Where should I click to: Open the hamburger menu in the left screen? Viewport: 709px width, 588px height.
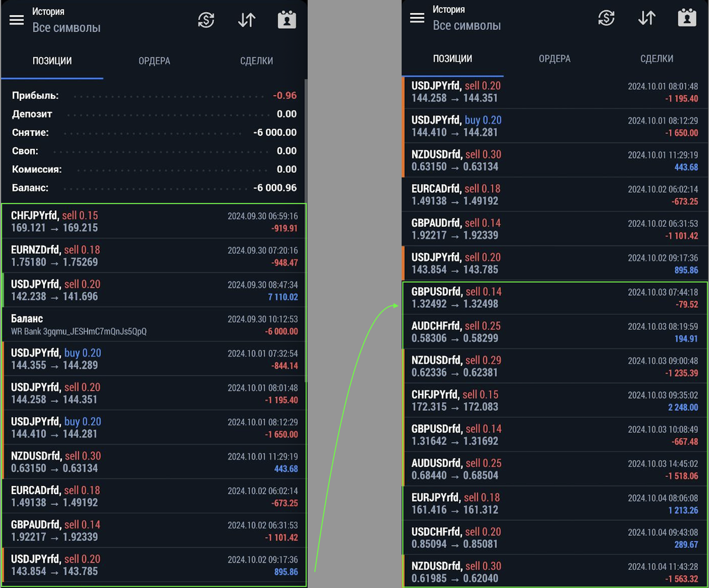[x=17, y=19]
